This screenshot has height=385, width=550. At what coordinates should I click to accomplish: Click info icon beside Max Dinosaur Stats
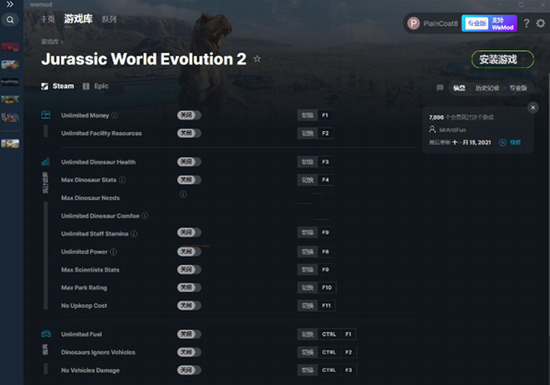[x=122, y=180]
